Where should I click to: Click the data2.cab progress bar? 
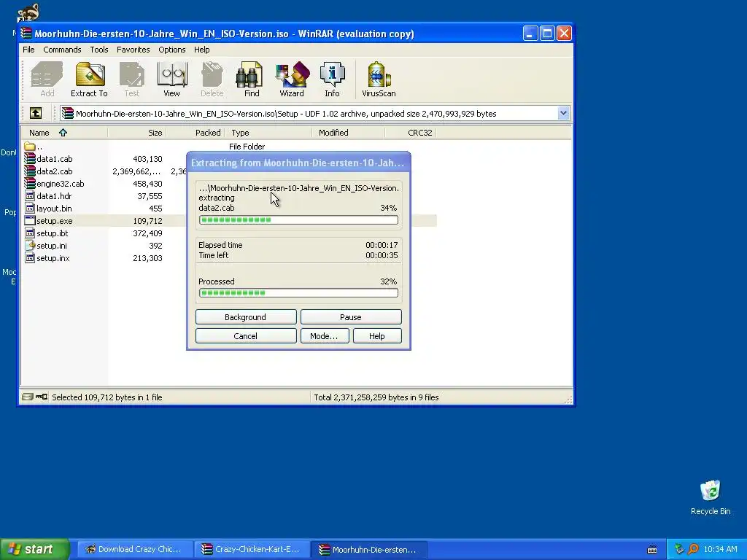pos(298,219)
